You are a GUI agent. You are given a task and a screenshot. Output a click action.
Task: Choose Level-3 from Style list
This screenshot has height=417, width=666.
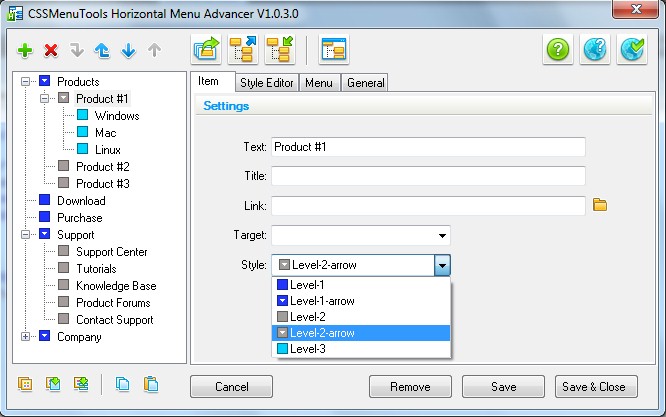coord(361,349)
